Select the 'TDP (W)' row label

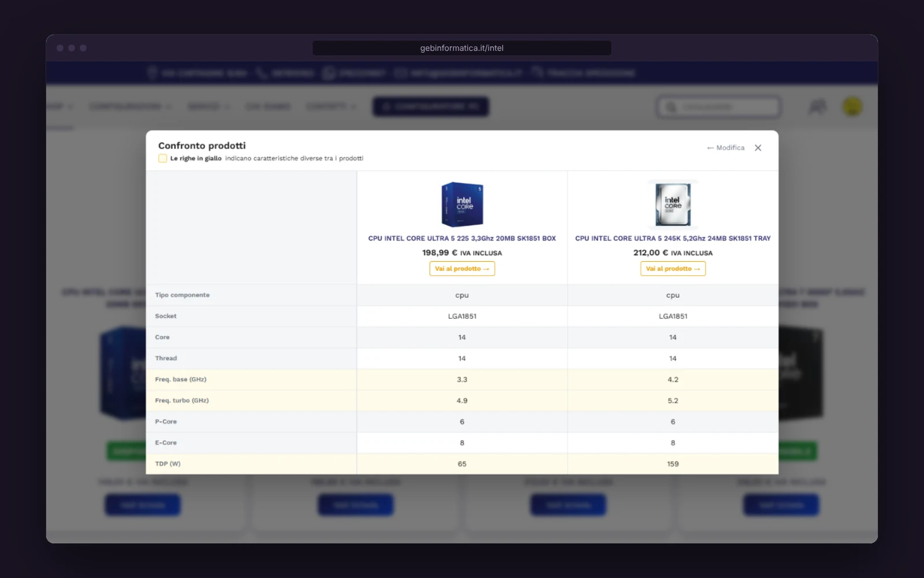click(167, 464)
